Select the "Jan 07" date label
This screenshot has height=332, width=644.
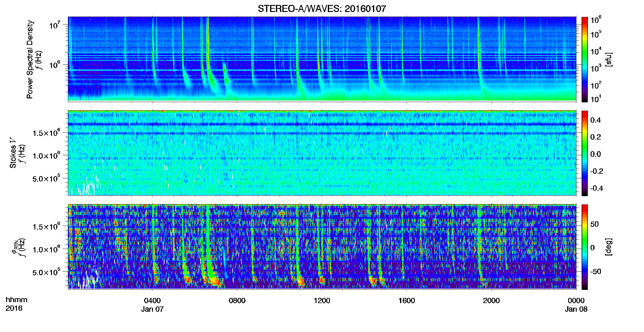152,309
